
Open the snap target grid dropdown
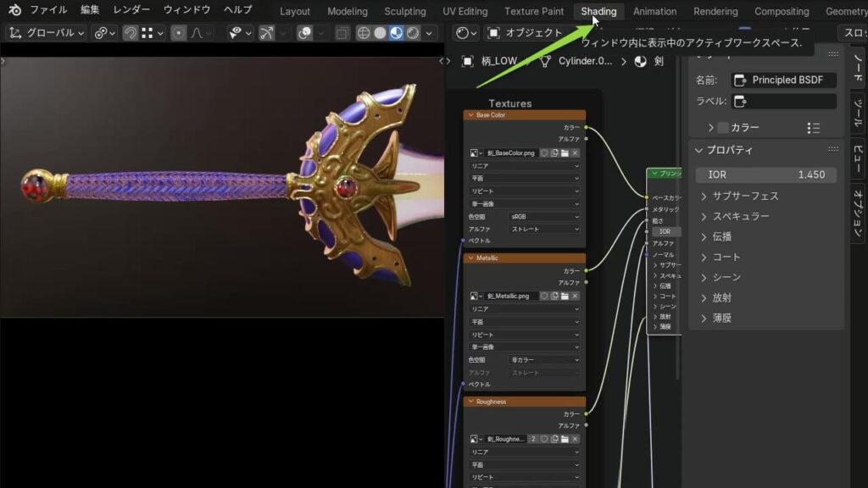[153, 33]
